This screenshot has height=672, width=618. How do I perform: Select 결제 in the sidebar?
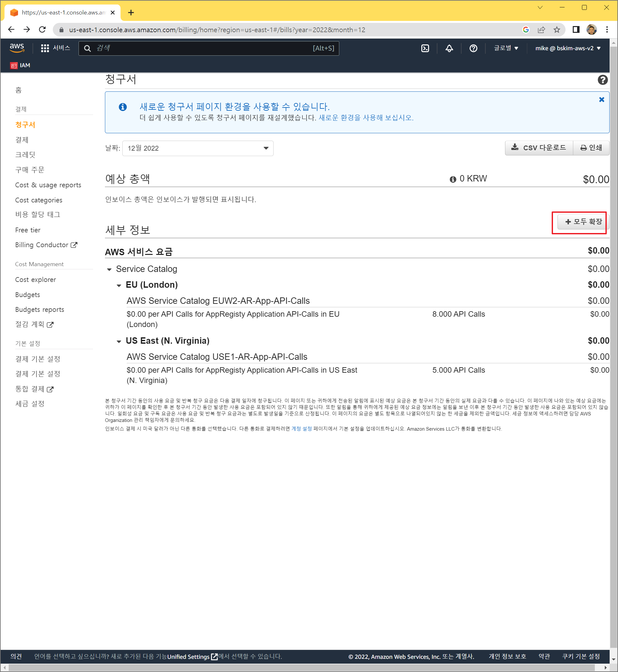point(22,140)
